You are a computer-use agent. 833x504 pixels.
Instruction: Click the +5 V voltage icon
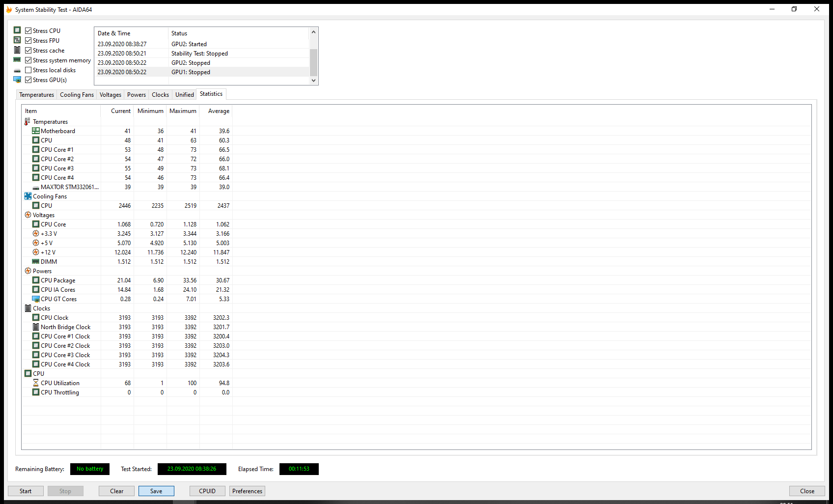(x=36, y=243)
